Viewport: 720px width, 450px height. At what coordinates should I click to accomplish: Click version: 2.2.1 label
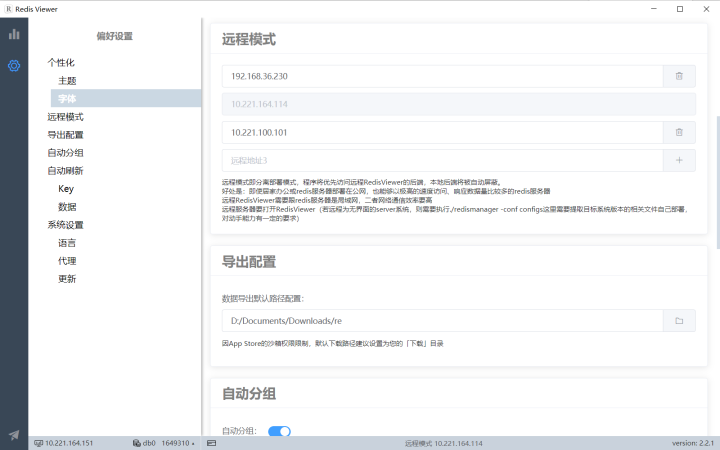692,443
